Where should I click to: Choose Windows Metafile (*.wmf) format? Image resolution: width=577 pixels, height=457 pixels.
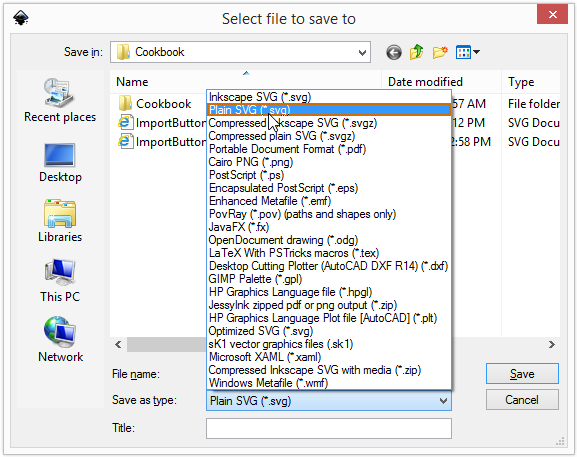coord(329,383)
